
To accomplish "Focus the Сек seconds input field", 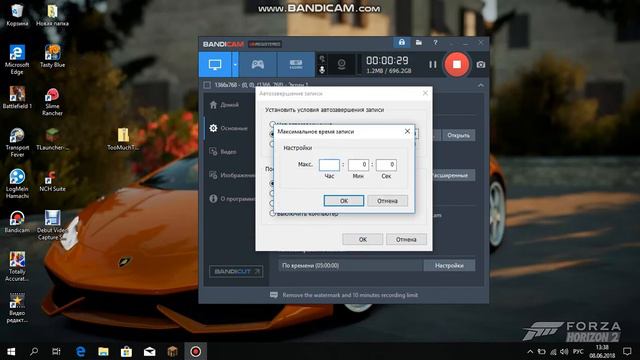I will coord(386,165).
